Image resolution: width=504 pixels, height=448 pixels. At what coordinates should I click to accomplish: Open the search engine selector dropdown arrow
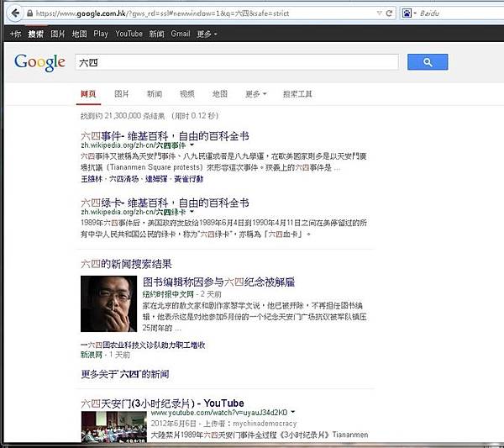[x=415, y=13]
